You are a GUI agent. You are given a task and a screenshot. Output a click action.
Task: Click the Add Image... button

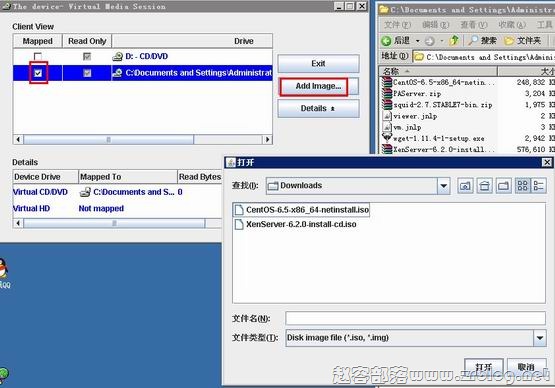[x=318, y=86]
